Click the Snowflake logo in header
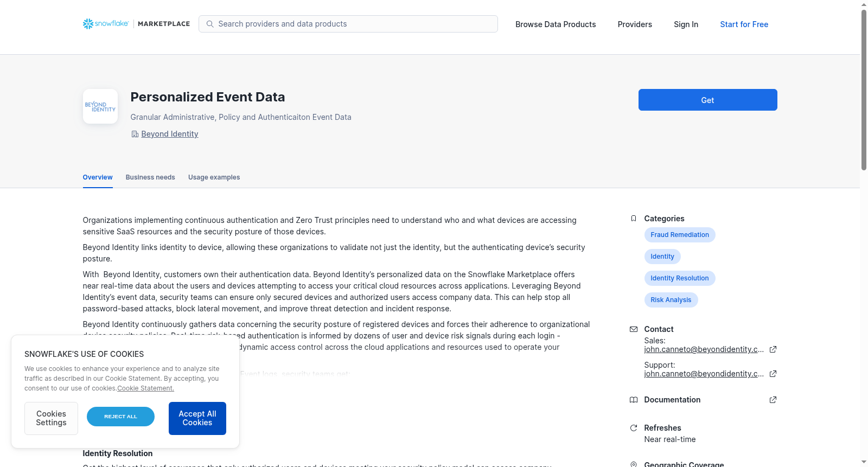868x467 pixels. 106,24
